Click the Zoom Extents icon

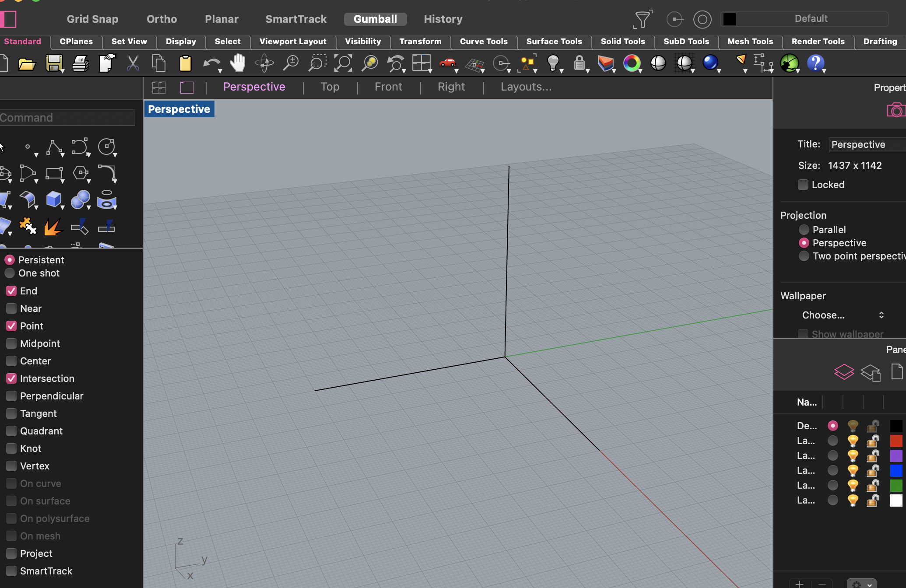point(343,63)
